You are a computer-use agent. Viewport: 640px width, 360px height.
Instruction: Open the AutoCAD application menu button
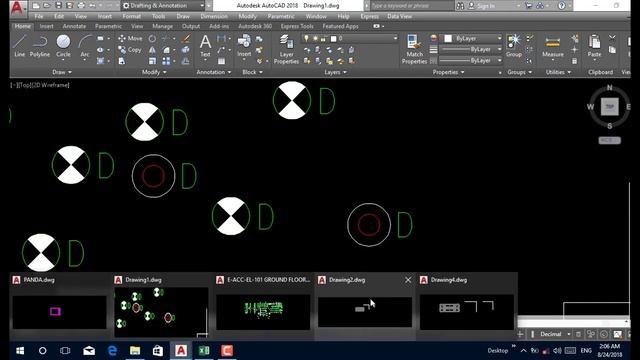coord(17,8)
